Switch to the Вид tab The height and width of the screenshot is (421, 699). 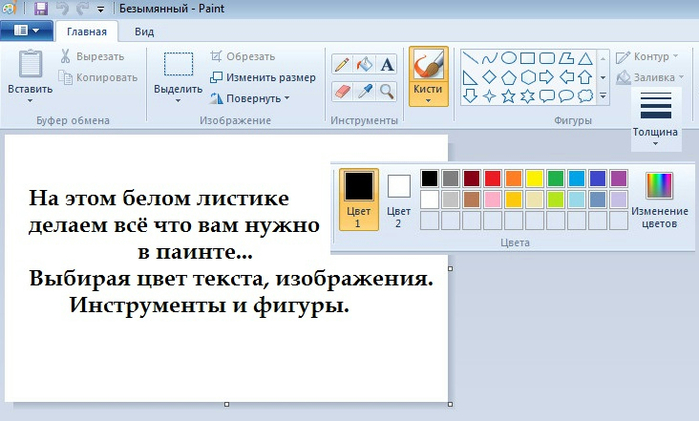click(144, 32)
